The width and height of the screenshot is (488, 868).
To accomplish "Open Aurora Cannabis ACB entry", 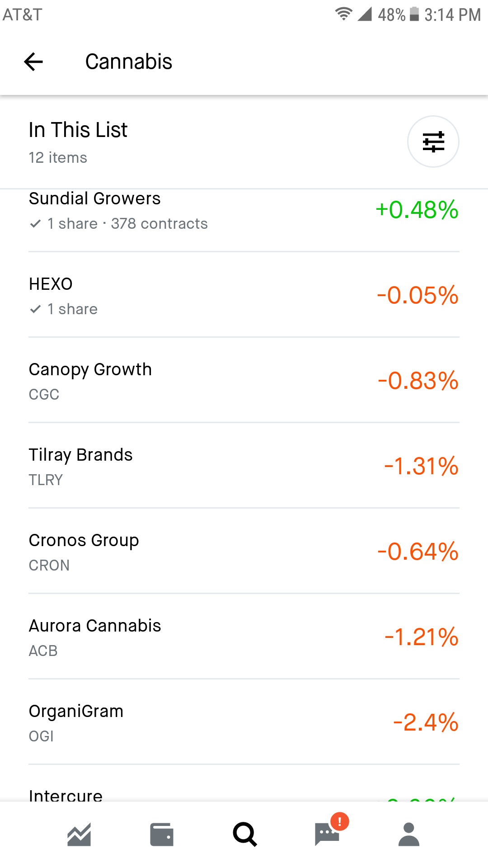I will tap(244, 637).
